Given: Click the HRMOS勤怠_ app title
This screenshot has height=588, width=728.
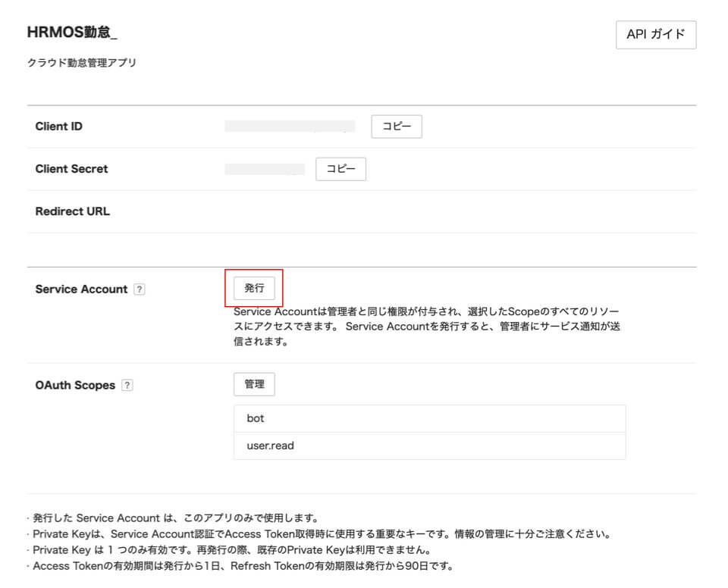Looking at the screenshot, I should [x=72, y=32].
